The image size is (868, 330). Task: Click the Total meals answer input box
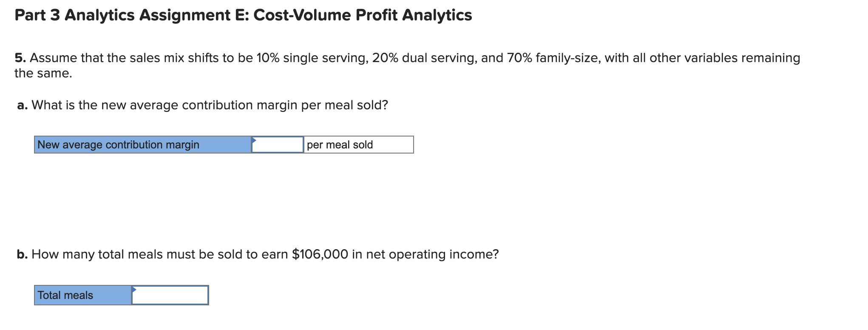[x=170, y=295]
